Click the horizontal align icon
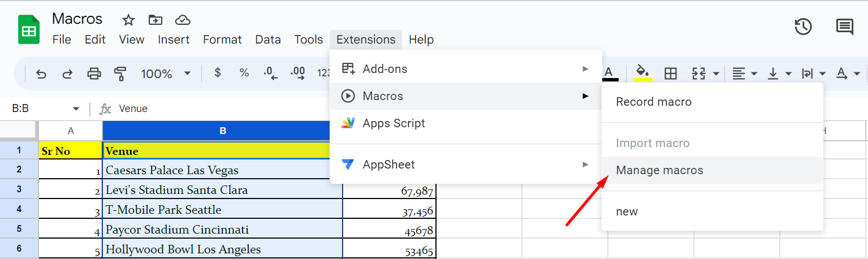This screenshot has height=259, width=868. 739,74
